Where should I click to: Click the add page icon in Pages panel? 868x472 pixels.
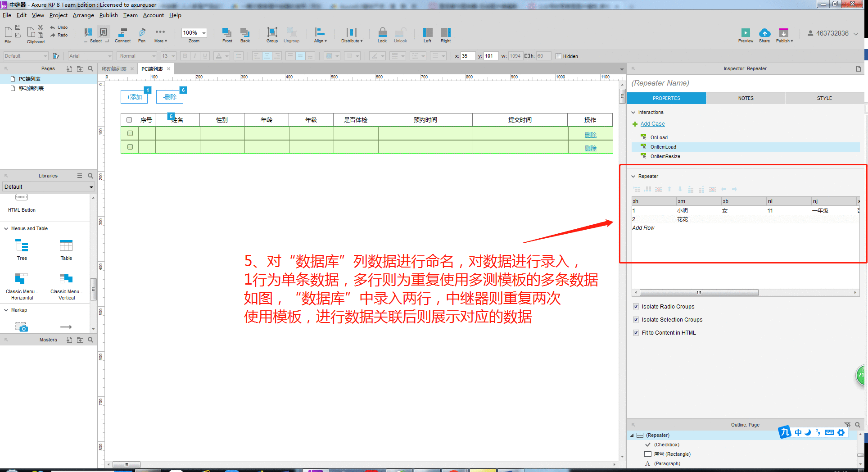(x=69, y=68)
